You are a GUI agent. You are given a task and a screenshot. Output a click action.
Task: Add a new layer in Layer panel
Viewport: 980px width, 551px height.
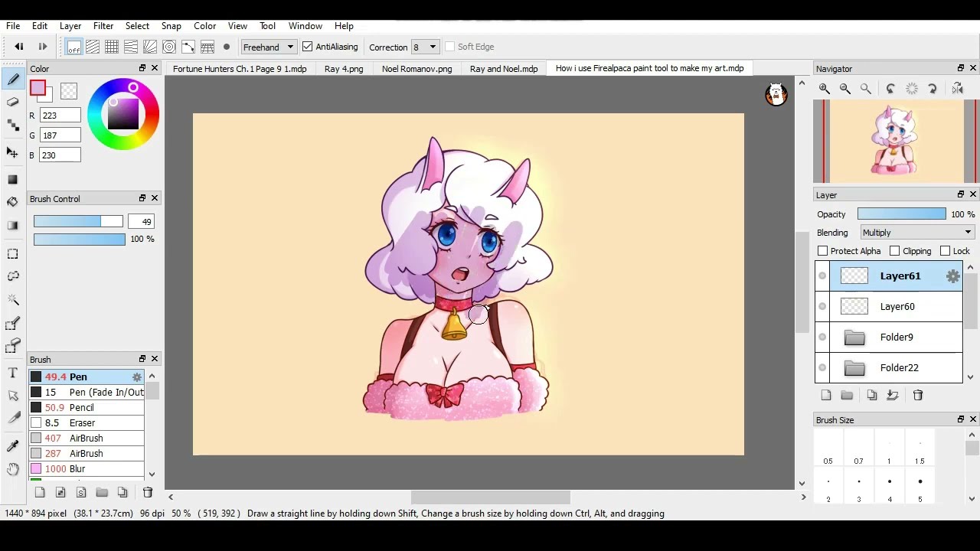826,395
